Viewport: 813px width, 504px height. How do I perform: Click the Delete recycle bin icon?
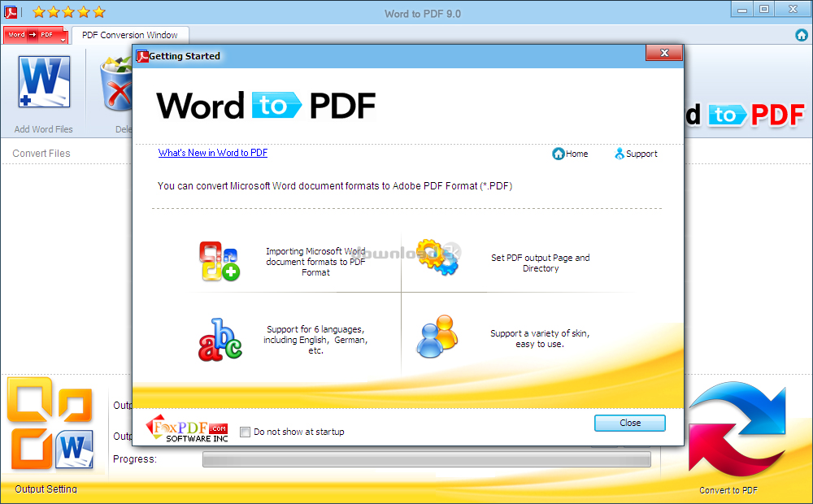click(x=116, y=84)
